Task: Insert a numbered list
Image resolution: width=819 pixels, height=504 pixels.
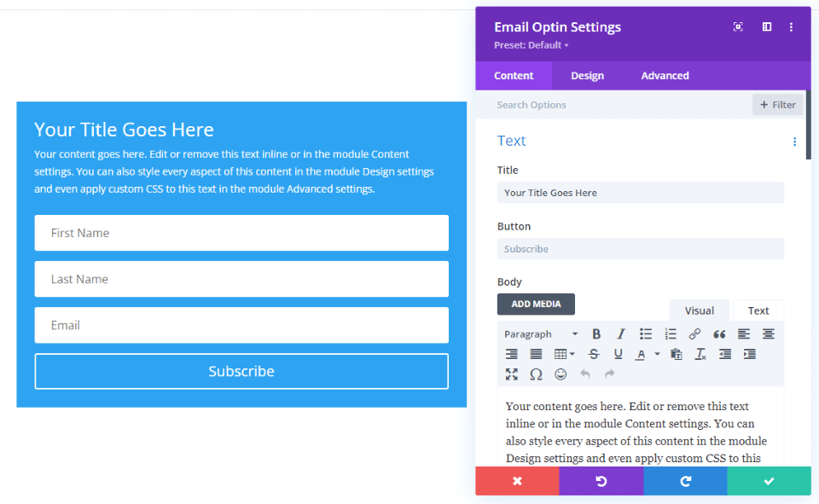Action: (671, 333)
